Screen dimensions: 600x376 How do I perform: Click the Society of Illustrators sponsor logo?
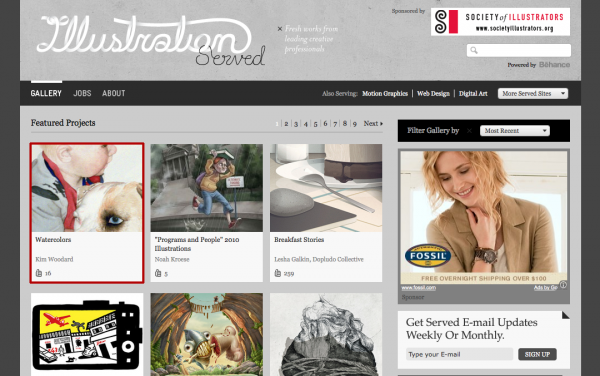click(501, 22)
